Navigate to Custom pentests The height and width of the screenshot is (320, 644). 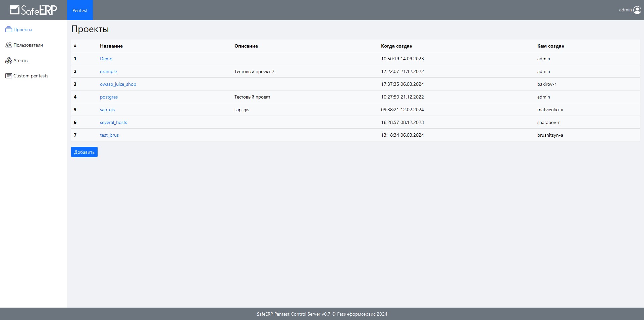[31, 76]
